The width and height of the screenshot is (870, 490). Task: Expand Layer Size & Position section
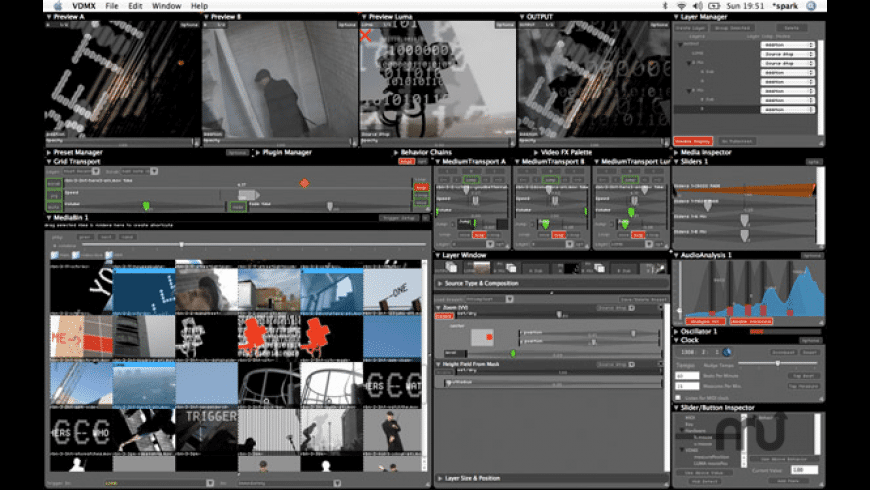(x=440, y=478)
